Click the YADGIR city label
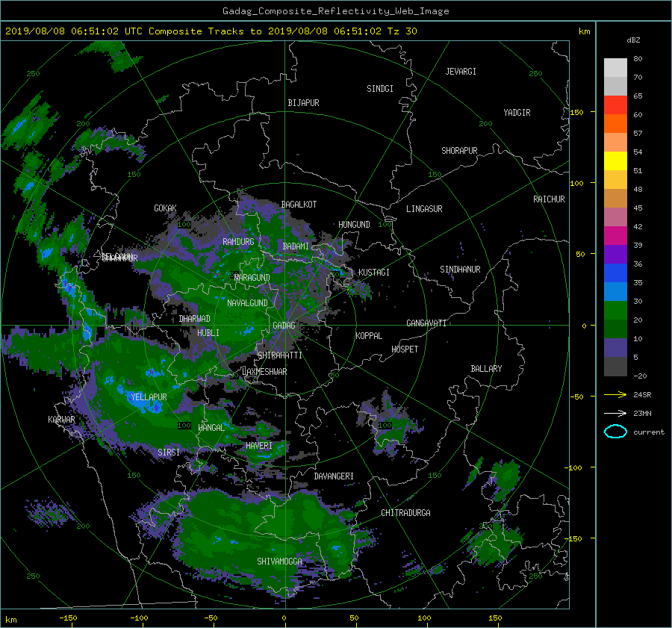The height and width of the screenshot is (628, 672). point(517,113)
